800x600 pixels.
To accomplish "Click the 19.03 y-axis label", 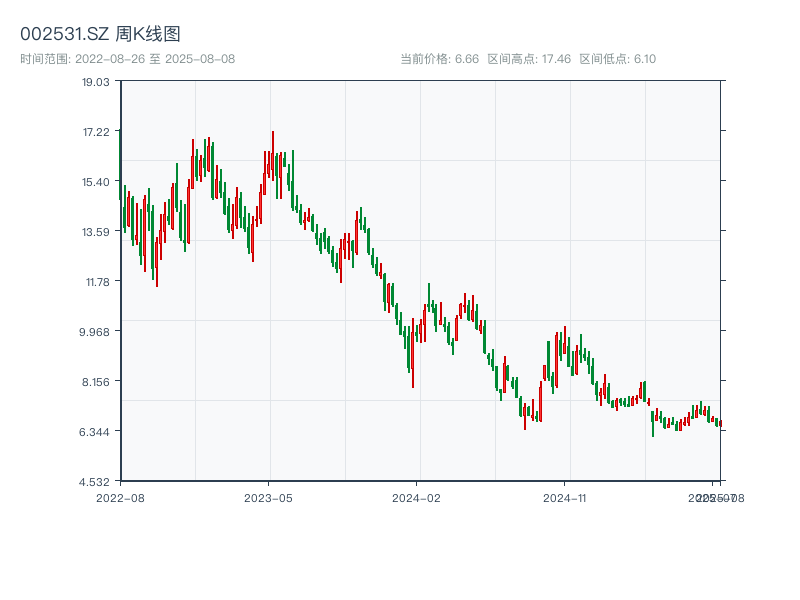I will pyautogui.click(x=96, y=82).
